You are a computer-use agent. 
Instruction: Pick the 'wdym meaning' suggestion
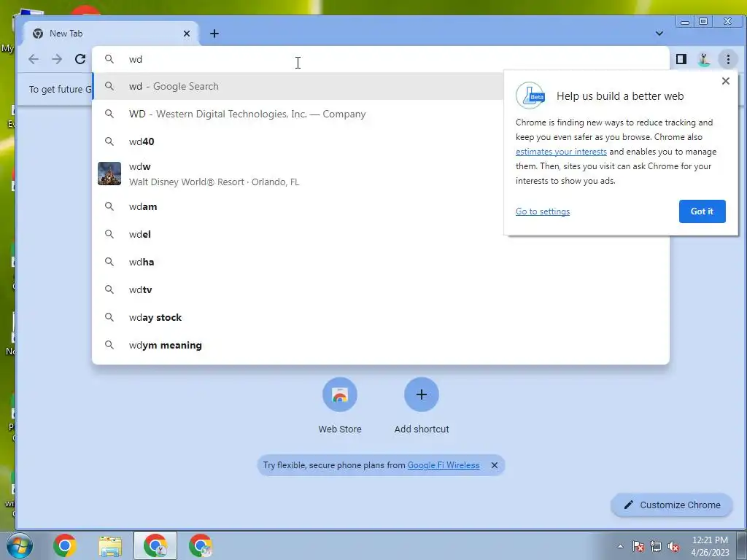381,345
